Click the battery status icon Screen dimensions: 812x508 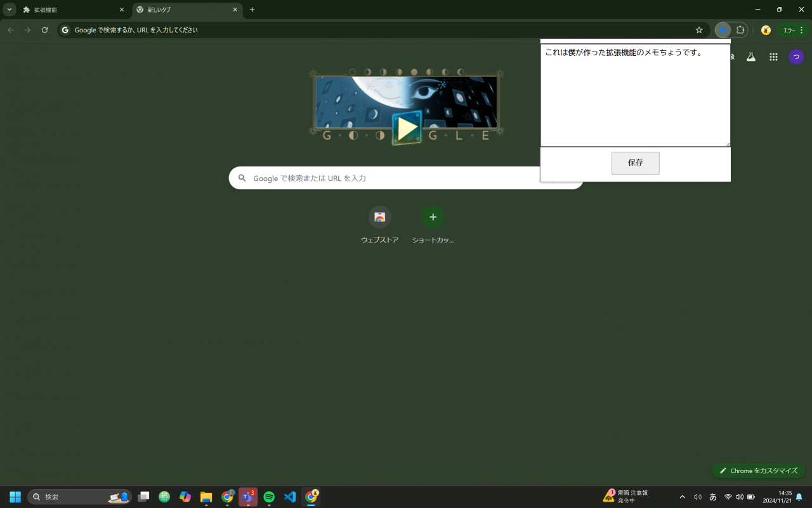[x=751, y=497]
